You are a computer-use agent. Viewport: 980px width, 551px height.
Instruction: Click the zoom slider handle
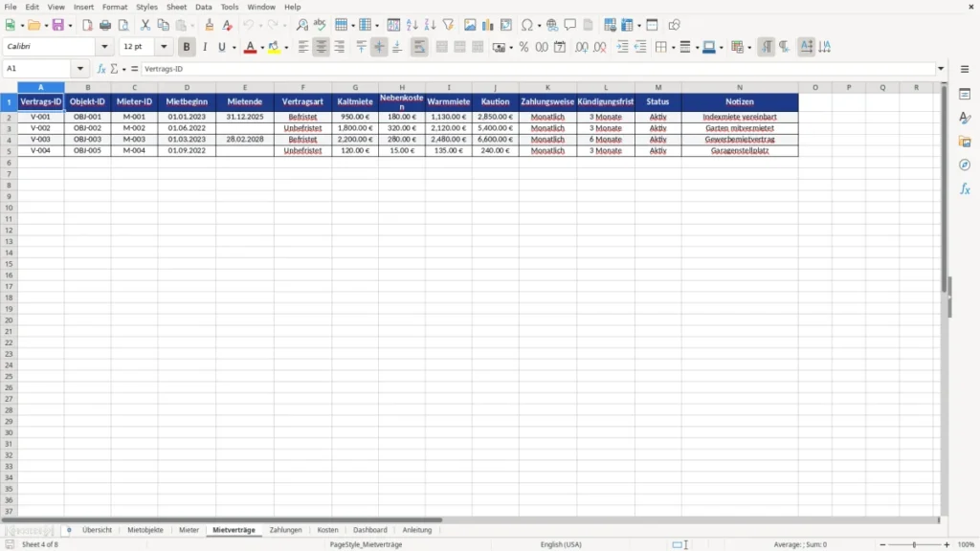(x=914, y=544)
